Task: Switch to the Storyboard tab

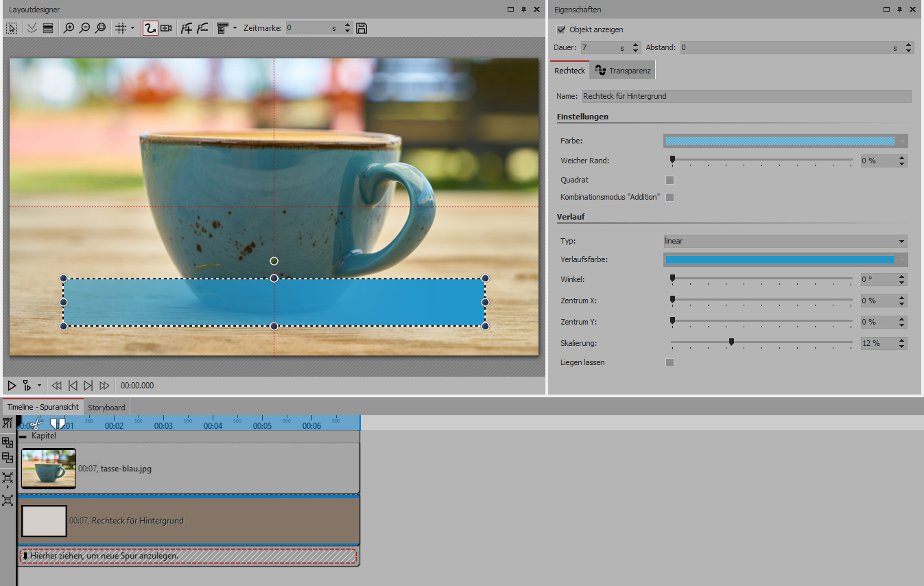Action: (x=106, y=407)
